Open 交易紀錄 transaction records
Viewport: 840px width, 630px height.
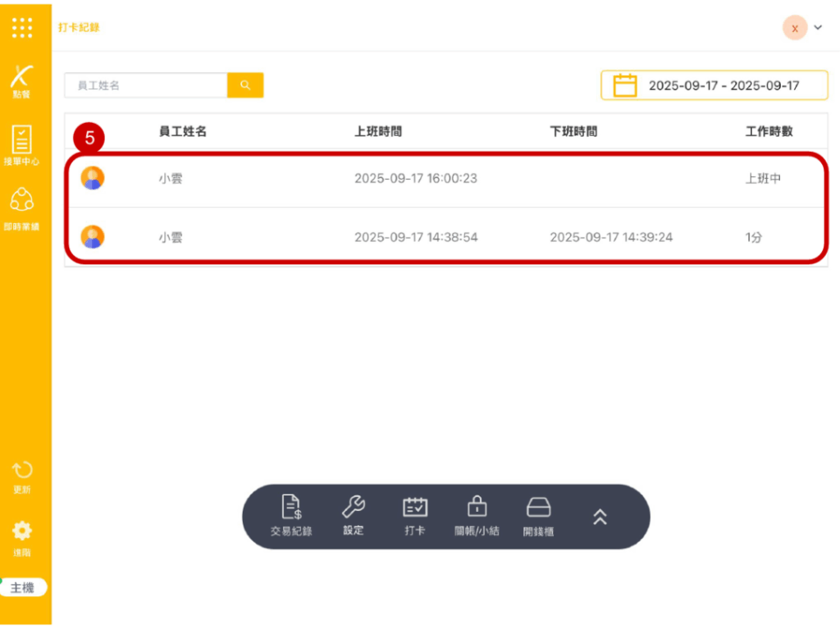pos(291,516)
